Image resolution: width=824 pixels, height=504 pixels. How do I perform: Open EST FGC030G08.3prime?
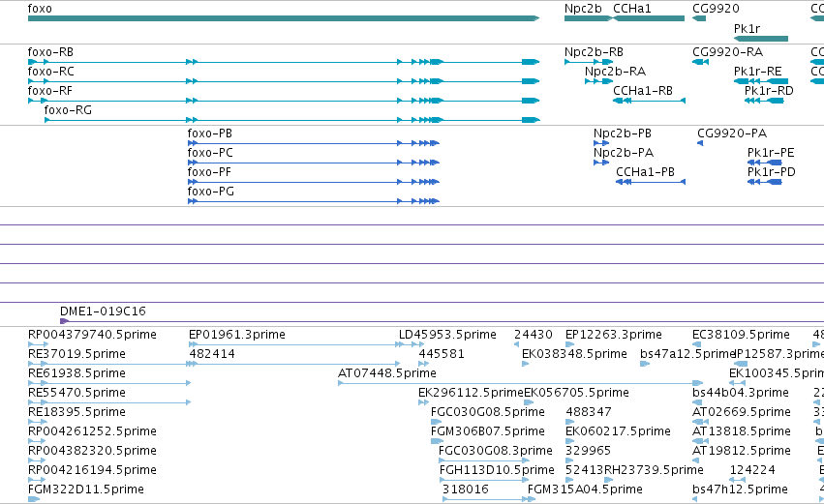[x=496, y=451]
